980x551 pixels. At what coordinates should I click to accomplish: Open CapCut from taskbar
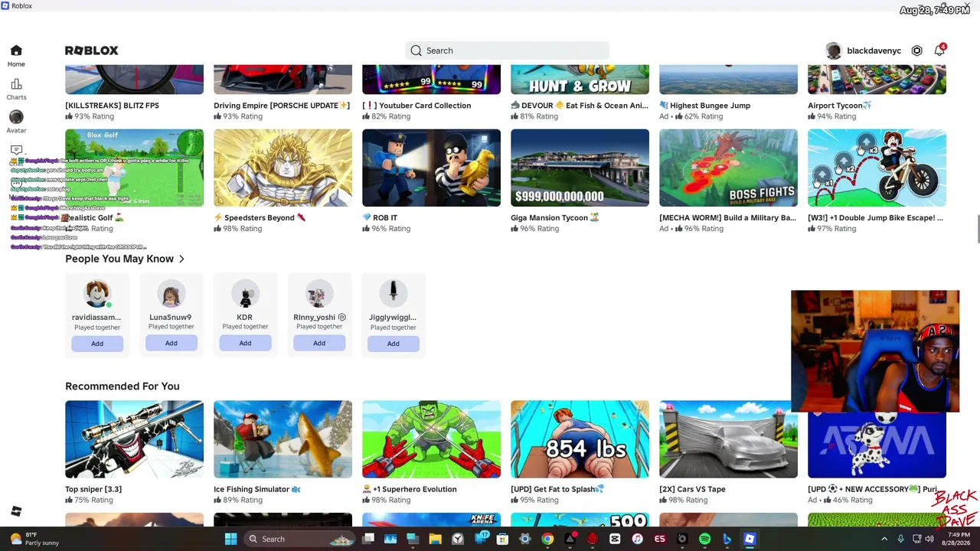coord(615,540)
